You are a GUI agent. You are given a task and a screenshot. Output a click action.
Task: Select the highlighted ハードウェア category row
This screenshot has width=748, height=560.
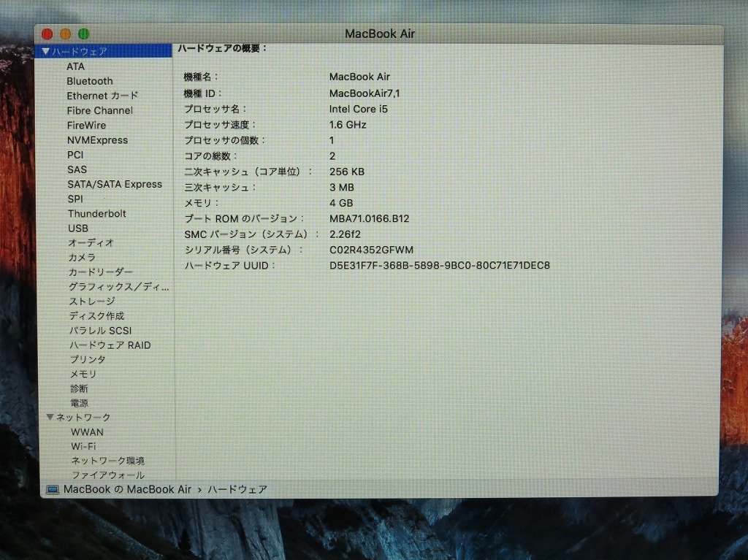(104, 51)
